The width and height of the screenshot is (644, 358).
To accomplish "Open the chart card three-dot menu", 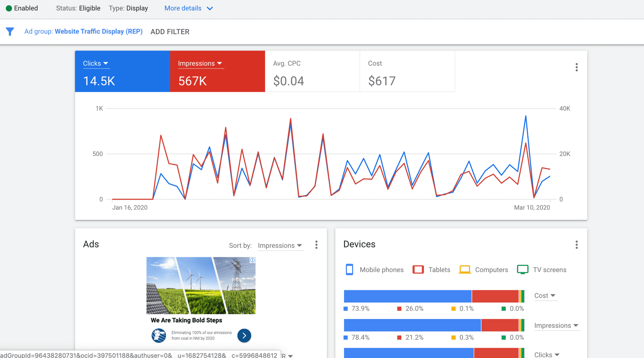I will coord(577,67).
